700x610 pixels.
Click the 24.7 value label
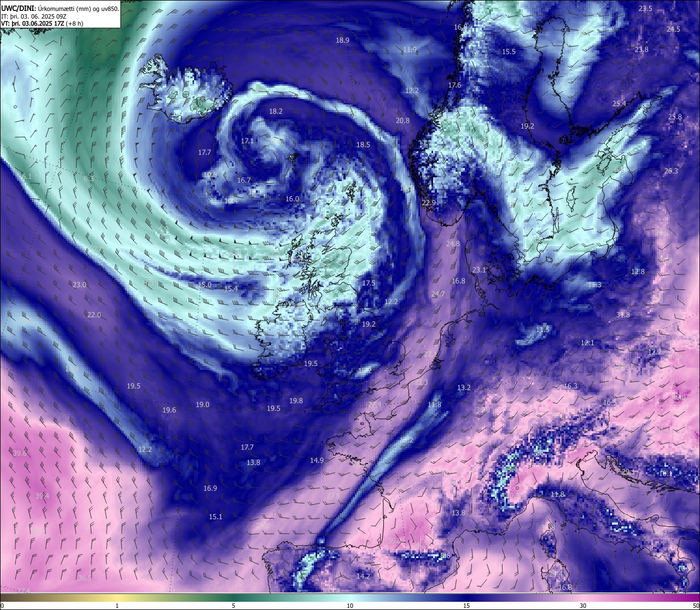coord(437,294)
